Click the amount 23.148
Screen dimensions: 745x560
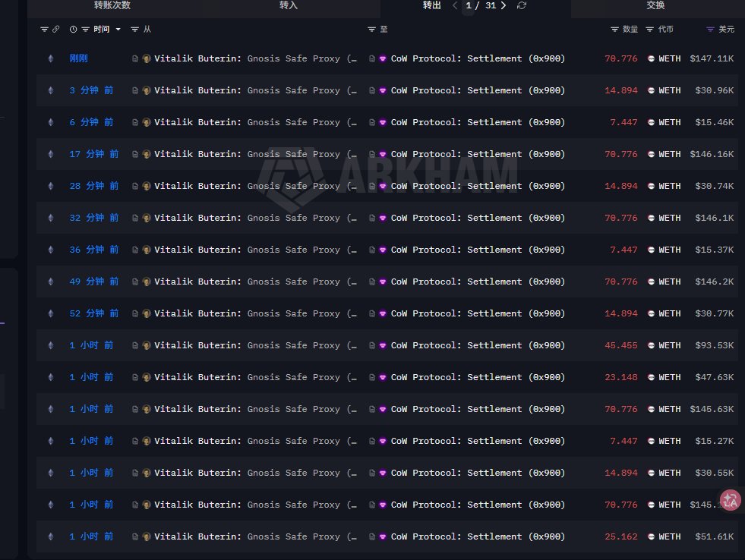pos(621,377)
